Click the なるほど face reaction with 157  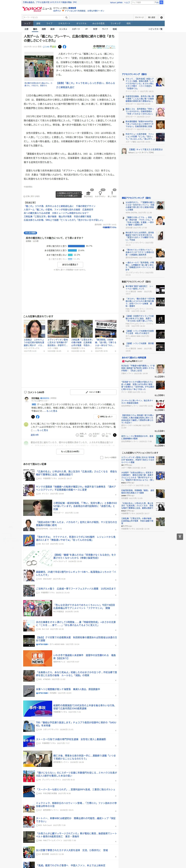94,435
